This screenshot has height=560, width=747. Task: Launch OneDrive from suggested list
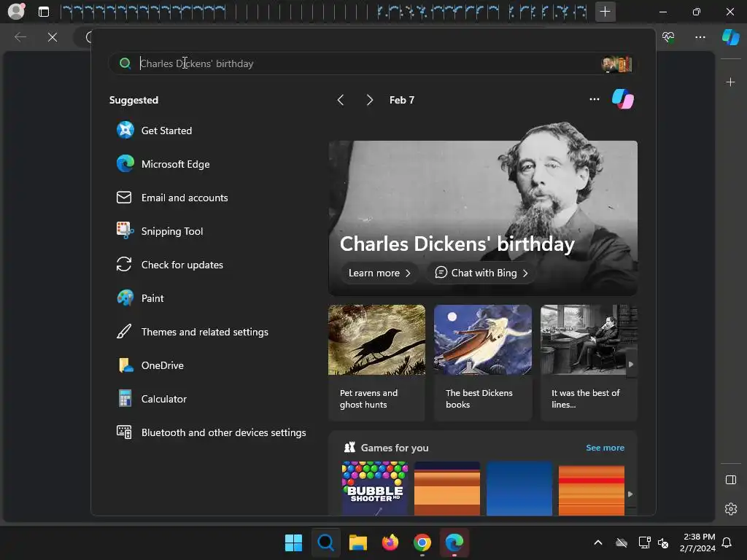click(150, 365)
